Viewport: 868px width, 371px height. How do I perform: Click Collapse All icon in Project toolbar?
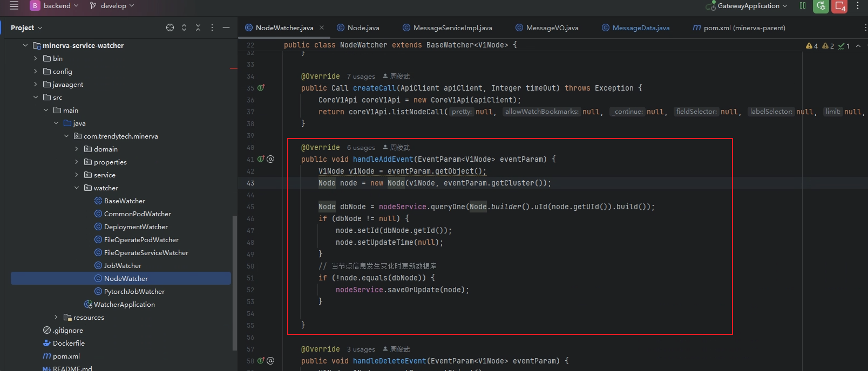tap(198, 28)
